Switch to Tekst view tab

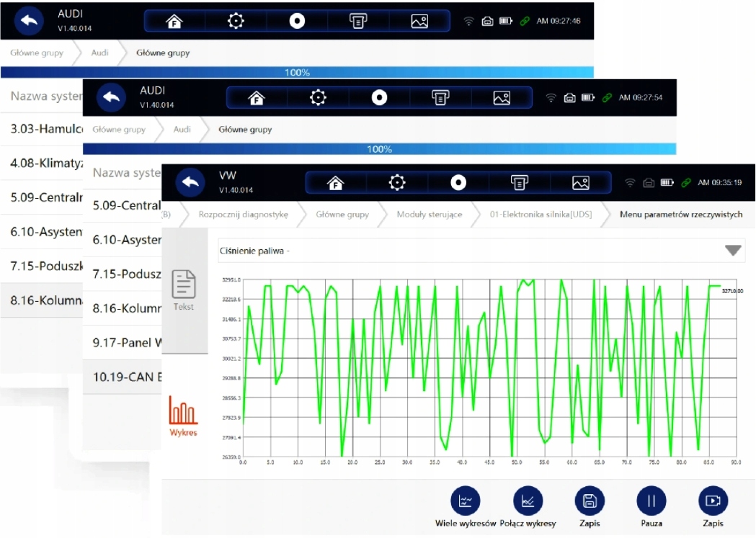(184, 290)
